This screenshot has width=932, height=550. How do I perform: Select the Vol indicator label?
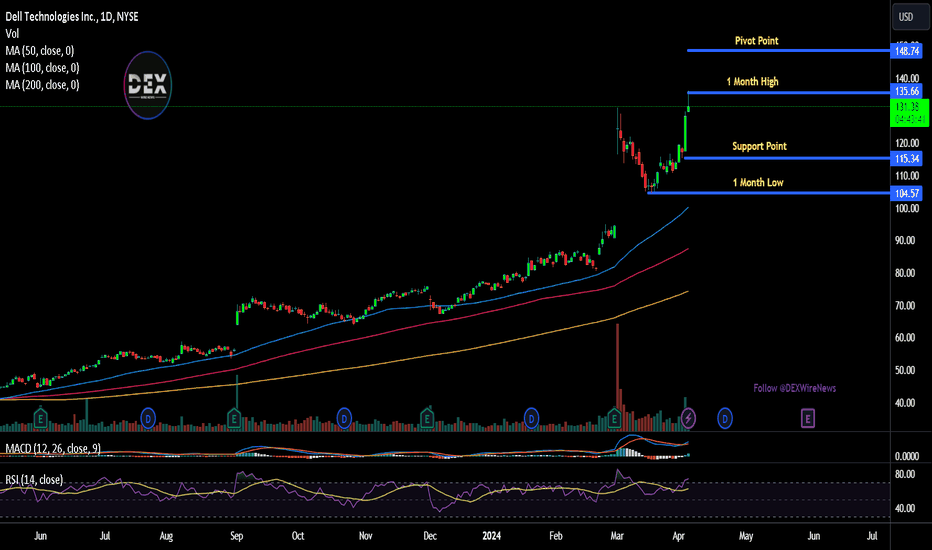tap(12, 34)
